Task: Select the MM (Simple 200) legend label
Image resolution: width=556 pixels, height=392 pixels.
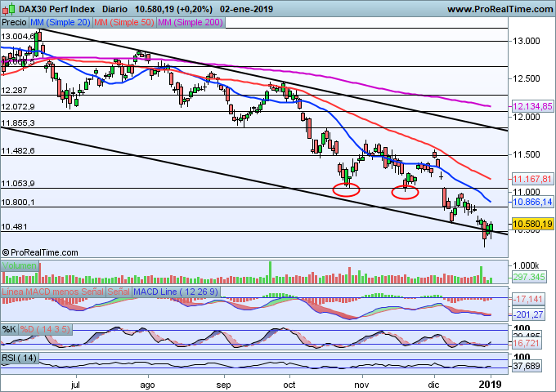Action: click(191, 22)
